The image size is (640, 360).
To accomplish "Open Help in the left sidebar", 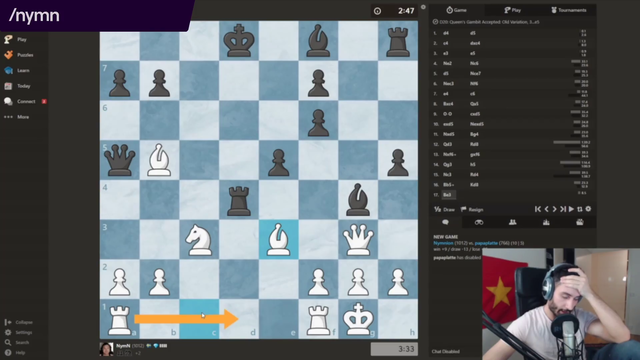I will [15, 352].
